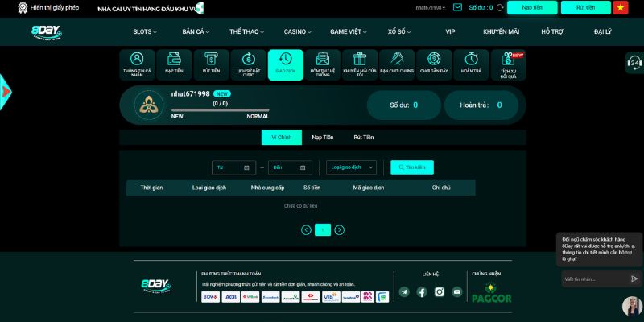This screenshot has width=644, height=322.
Task: Open the 24-hour support headset icon
Action: [x=634, y=63]
